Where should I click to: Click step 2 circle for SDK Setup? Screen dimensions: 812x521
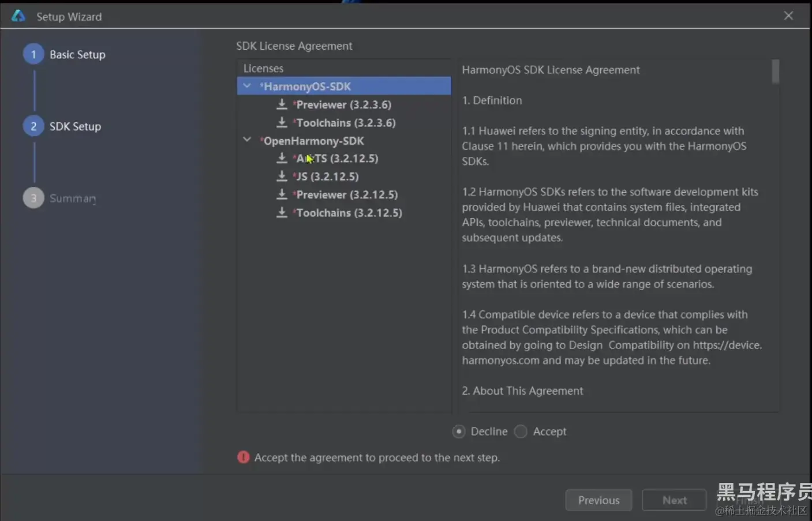(33, 126)
